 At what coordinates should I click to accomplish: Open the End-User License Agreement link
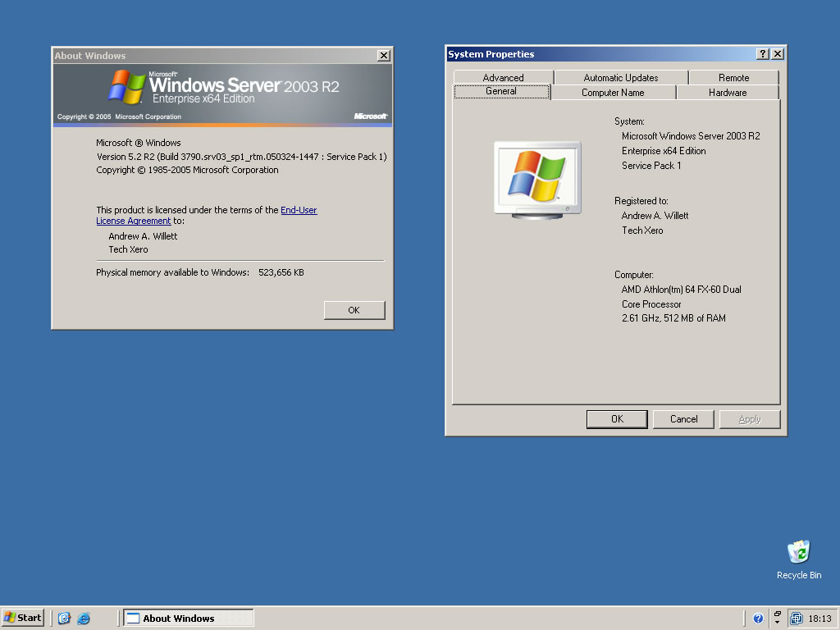(x=299, y=210)
